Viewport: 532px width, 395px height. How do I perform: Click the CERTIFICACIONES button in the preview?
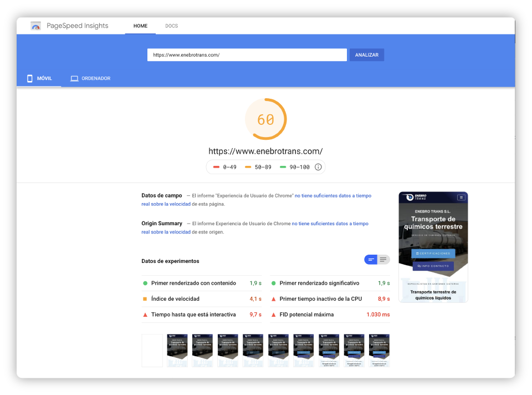[x=433, y=254]
